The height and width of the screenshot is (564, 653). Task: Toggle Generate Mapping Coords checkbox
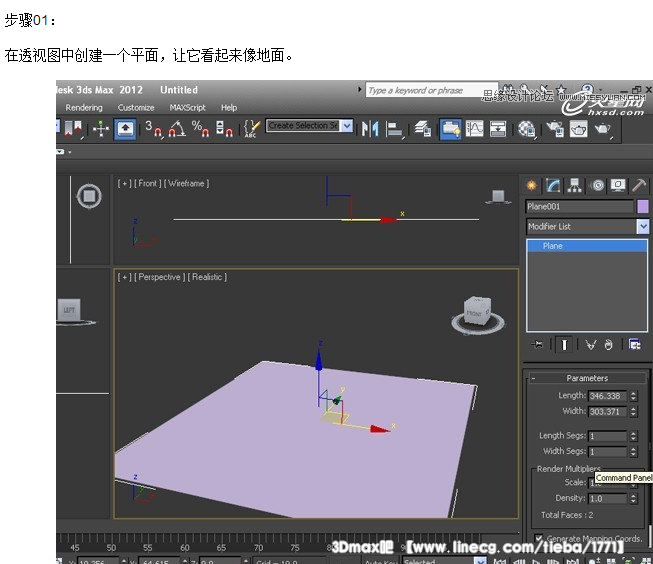pos(538,538)
